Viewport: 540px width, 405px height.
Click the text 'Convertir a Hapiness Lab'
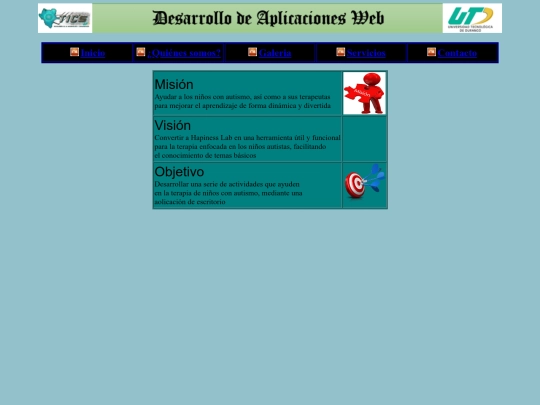tap(193, 138)
